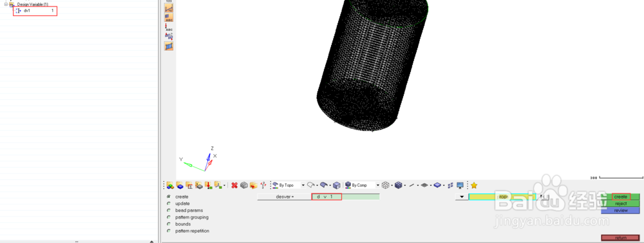The height and width of the screenshot is (243, 644).
Task: Click the folder card edit icon
Action: tap(189, 186)
